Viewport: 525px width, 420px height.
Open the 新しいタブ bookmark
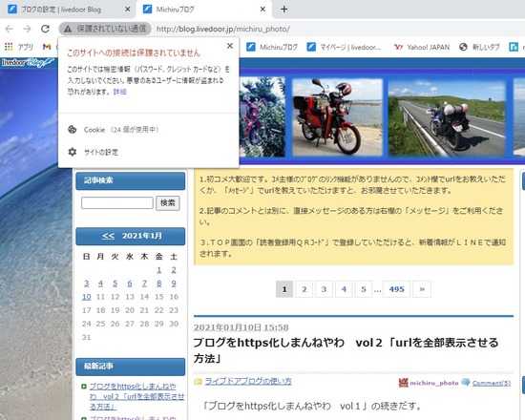tap(479, 47)
